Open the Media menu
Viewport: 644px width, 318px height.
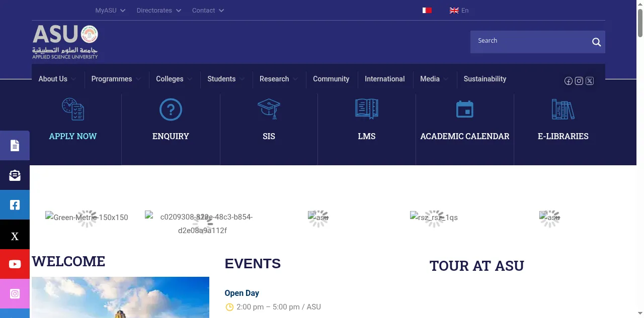pos(435,79)
